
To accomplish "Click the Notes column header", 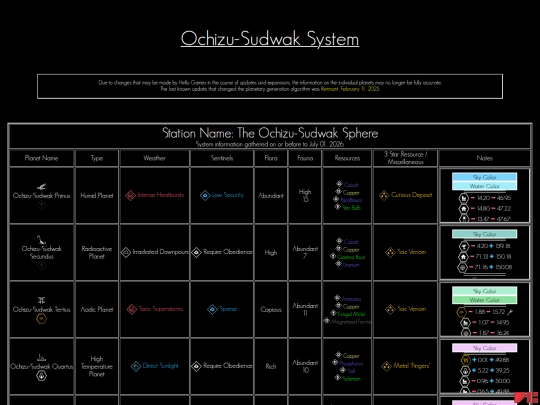I will pos(485,158).
